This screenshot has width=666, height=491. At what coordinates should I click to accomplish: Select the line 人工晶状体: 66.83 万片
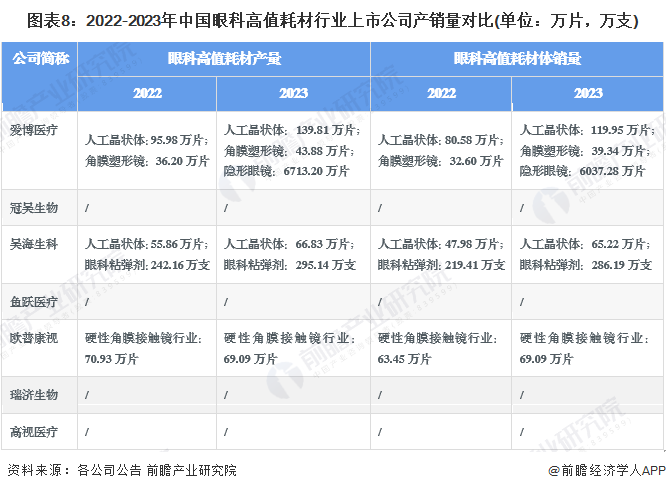(289, 244)
